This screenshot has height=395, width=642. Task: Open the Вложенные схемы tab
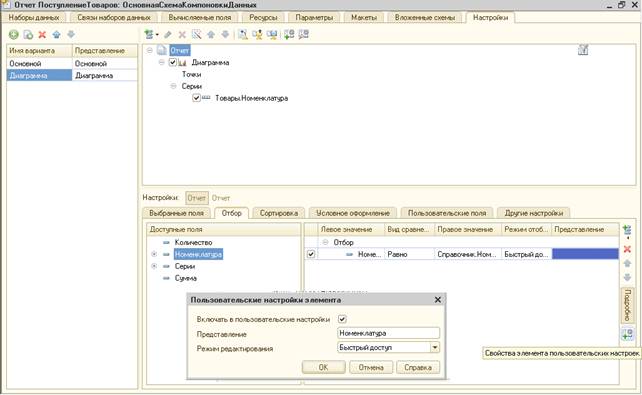click(425, 18)
